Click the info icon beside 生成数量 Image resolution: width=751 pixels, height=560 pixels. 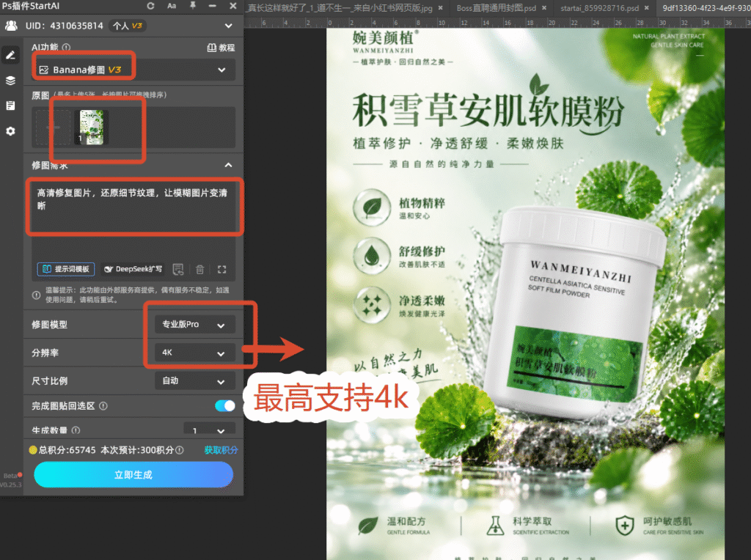coord(76,430)
